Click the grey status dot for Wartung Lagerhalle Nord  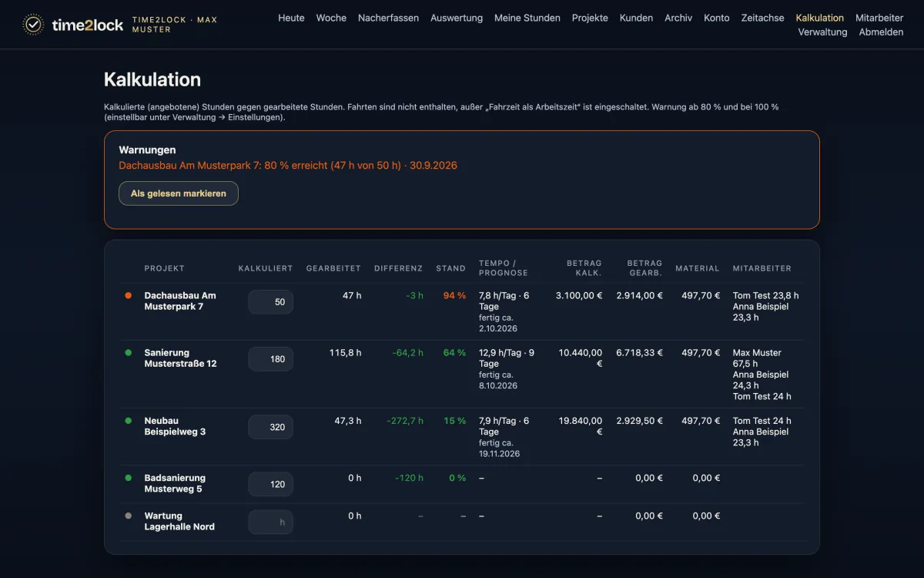[x=129, y=516]
